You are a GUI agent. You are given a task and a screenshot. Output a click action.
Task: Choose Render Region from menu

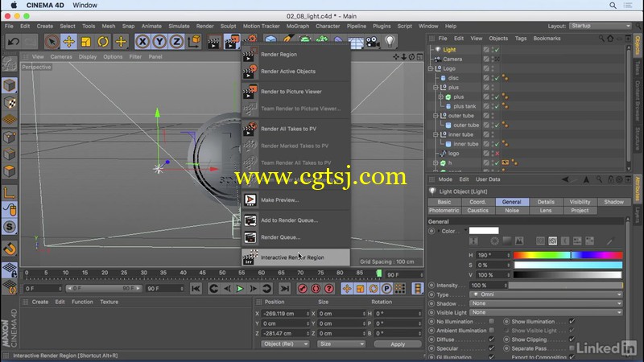[279, 54]
